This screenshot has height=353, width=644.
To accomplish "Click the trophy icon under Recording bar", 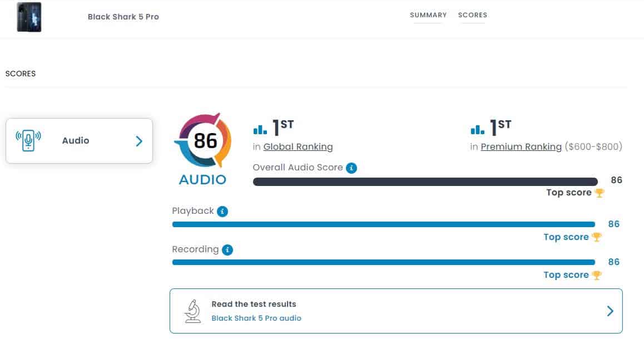I will (x=597, y=275).
